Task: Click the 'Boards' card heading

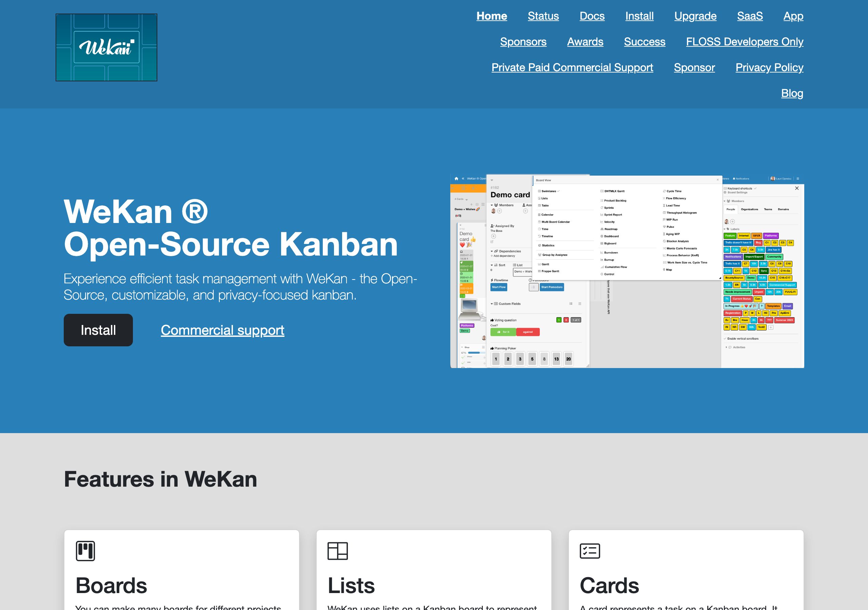Action: 111,586
